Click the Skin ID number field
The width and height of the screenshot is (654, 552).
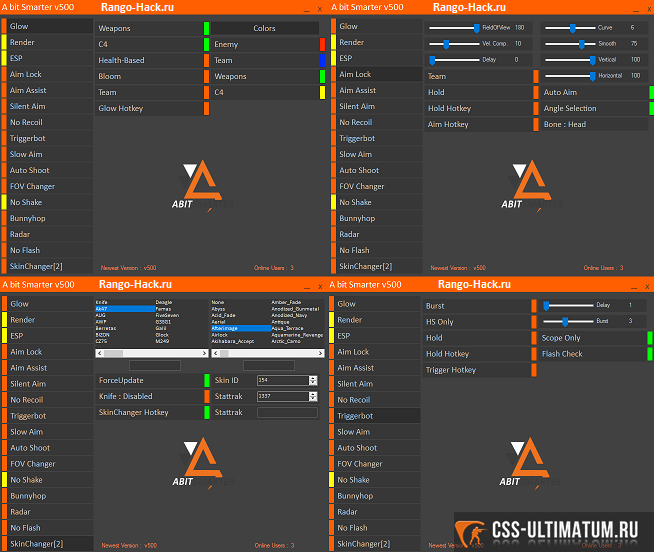283,380
